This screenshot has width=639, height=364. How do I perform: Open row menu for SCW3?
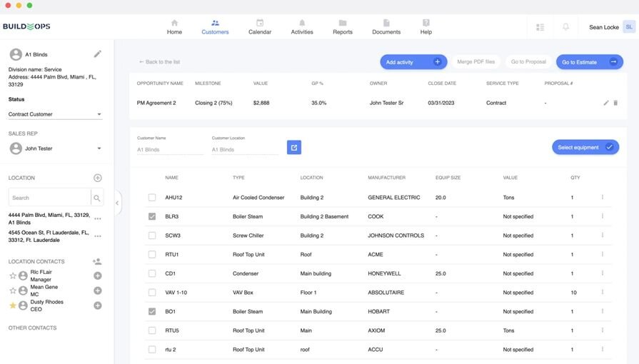(x=603, y=236)
